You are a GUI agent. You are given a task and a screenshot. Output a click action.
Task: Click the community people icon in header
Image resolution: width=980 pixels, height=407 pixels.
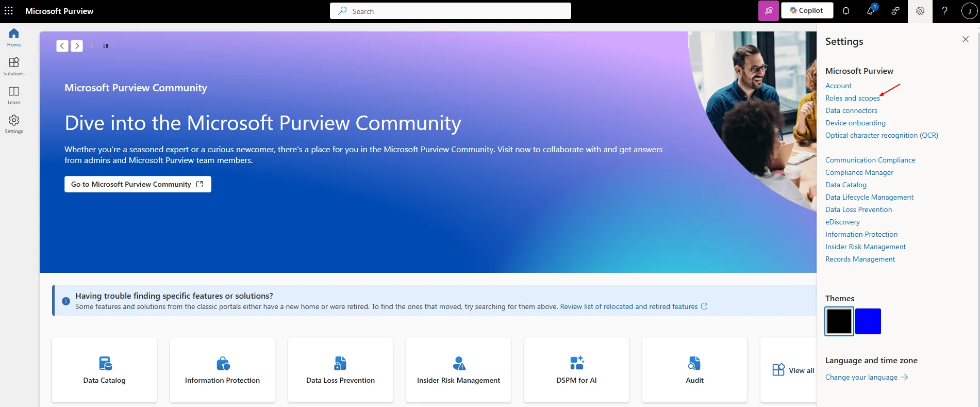tap(895, 11)
